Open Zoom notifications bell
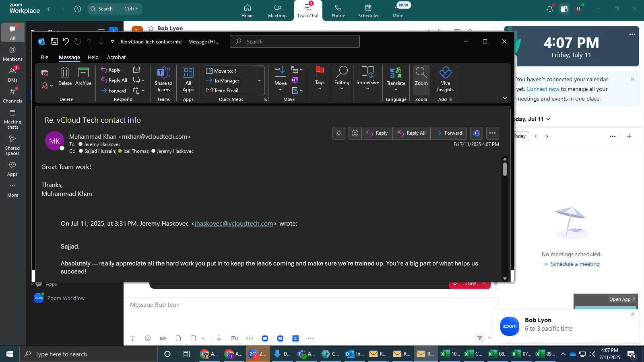Image resolution: width=644 pixels, height=362 pixels. 549,9
